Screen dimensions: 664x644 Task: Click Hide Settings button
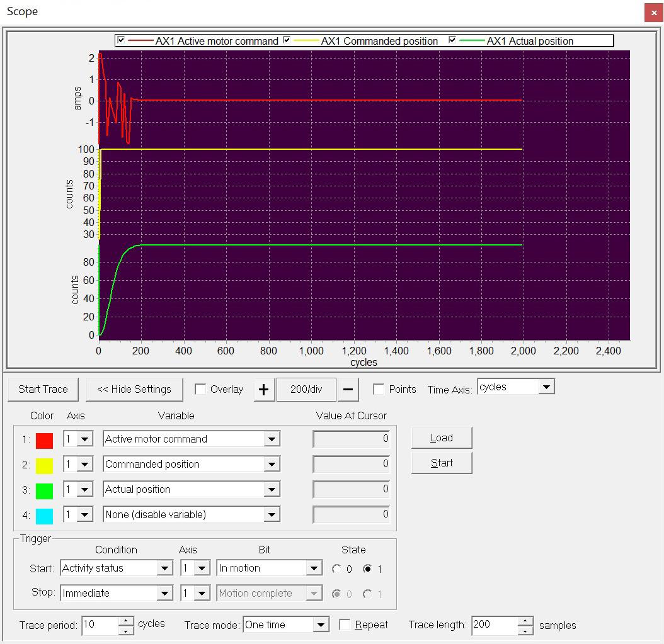click(x=134, y=389)
